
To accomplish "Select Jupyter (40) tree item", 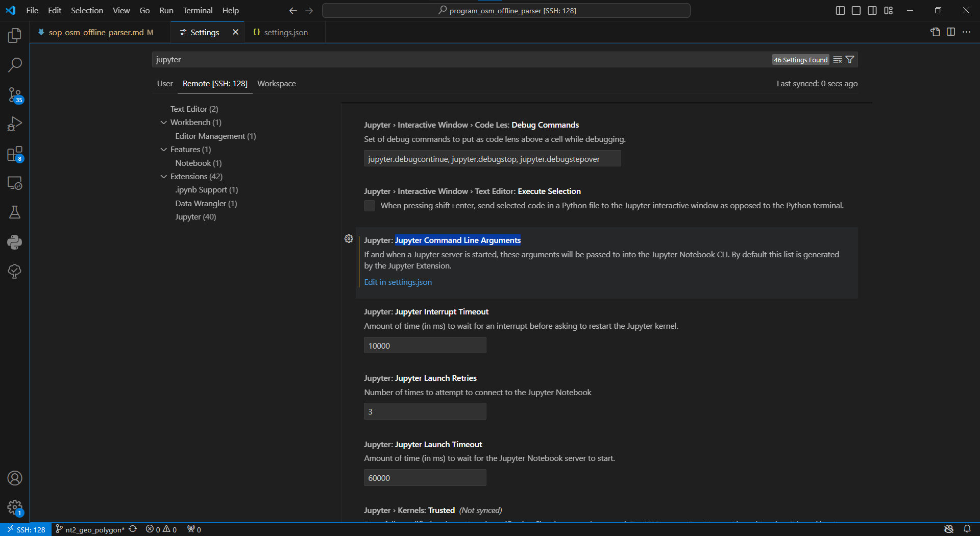I will pyautogui.click(x=195, y=217).
